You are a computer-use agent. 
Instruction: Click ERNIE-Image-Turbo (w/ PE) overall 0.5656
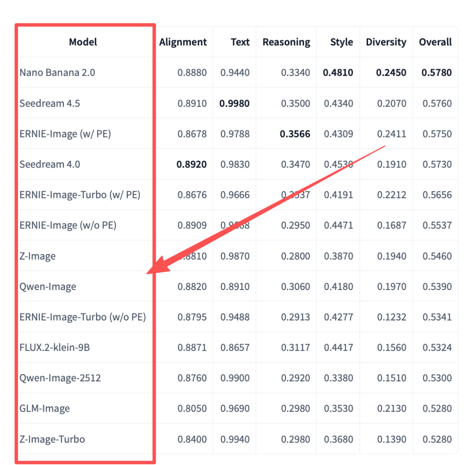click(x=437, y=195)
